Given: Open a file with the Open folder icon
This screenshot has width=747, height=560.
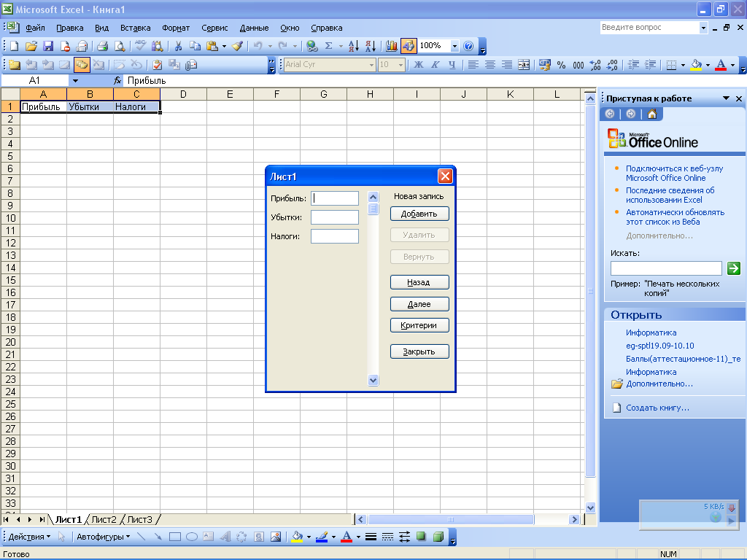Looking at the screenshot, I should 31,46.
